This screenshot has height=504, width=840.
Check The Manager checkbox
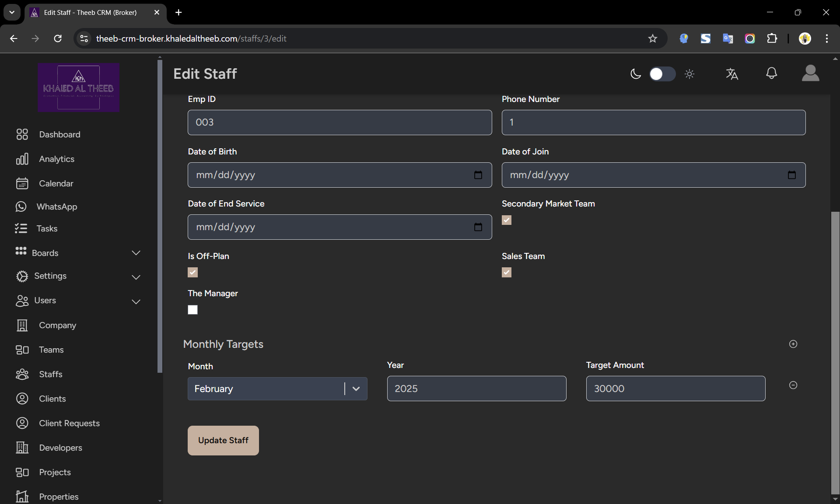tap(192, 310)
